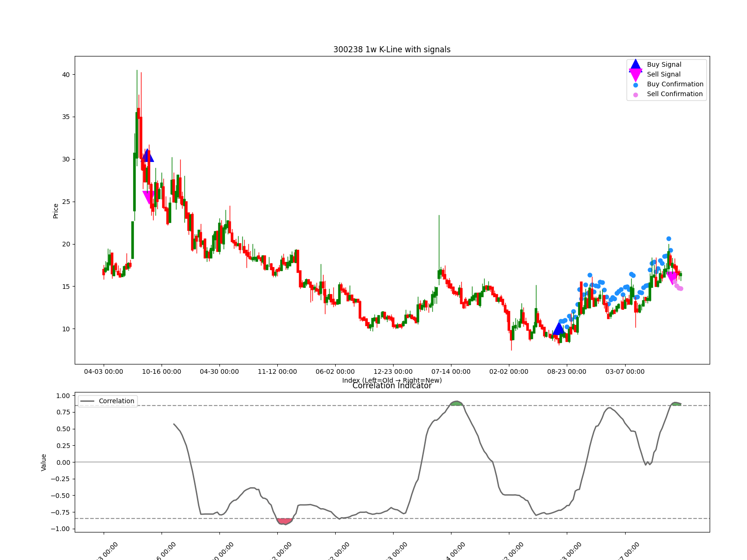Viewport: 747px width, 560px height.
Task: Click the price axis tick '10'
Action: [65, 329]
